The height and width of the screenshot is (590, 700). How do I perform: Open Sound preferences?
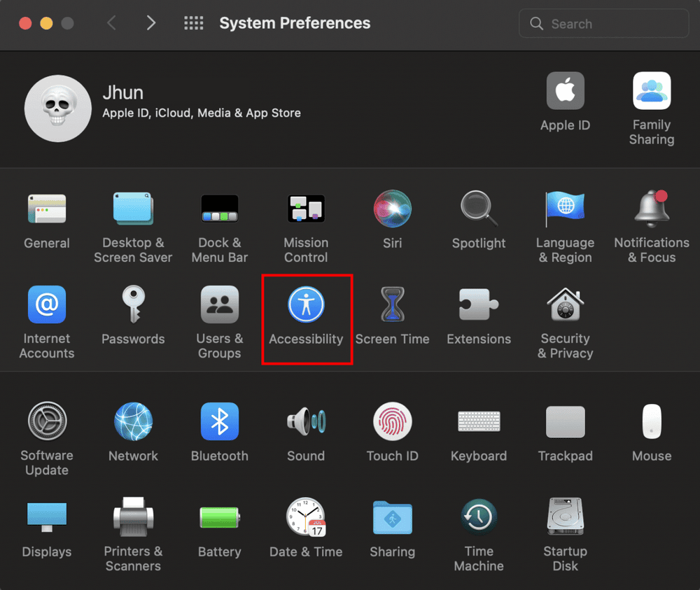tap(306, 421)
